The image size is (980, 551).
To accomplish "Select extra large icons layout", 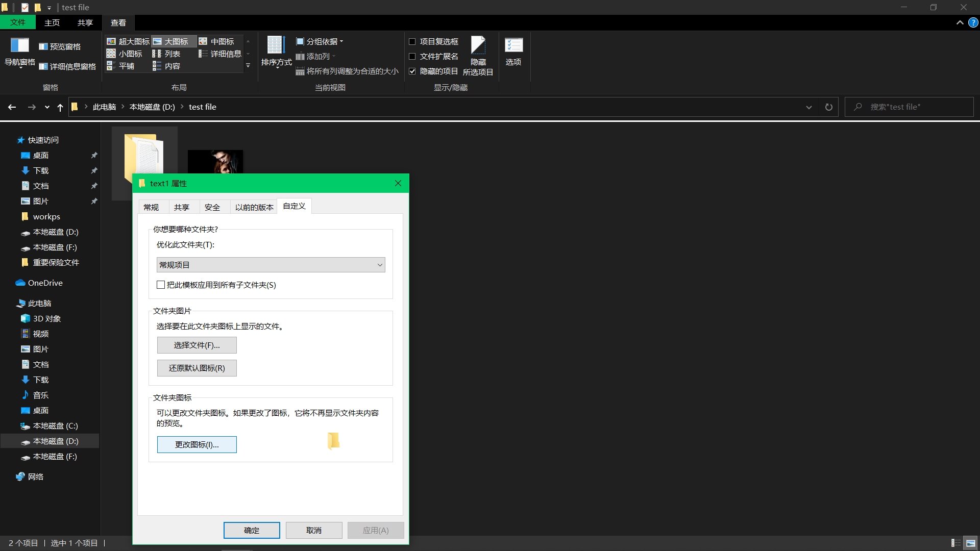I will (128, 41).
